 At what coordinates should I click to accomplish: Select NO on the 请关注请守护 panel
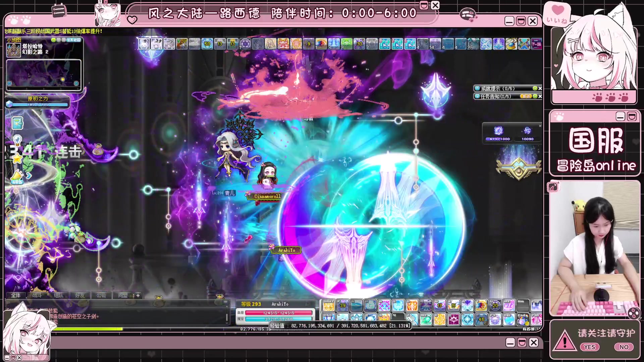624,347
